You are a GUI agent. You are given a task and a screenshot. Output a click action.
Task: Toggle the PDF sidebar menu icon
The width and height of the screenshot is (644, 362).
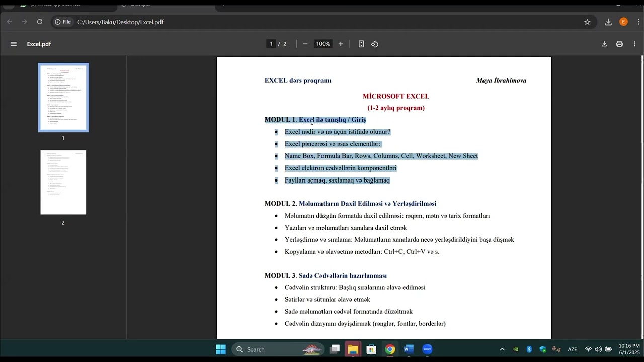click(x=14, y=44)
